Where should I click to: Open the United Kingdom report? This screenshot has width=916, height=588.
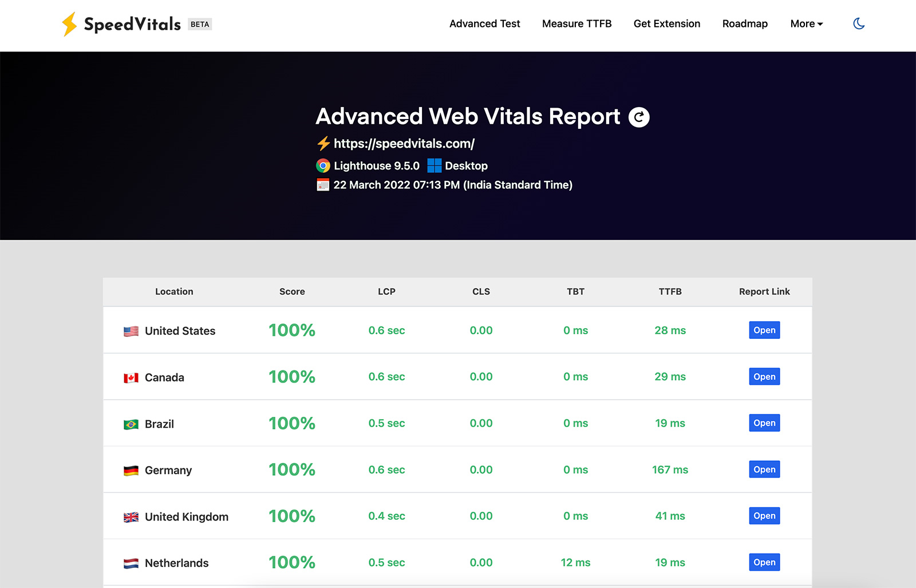point(764,516)
